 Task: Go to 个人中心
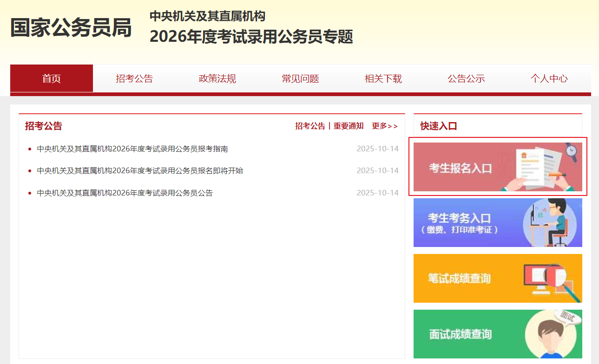click(549, 78)
